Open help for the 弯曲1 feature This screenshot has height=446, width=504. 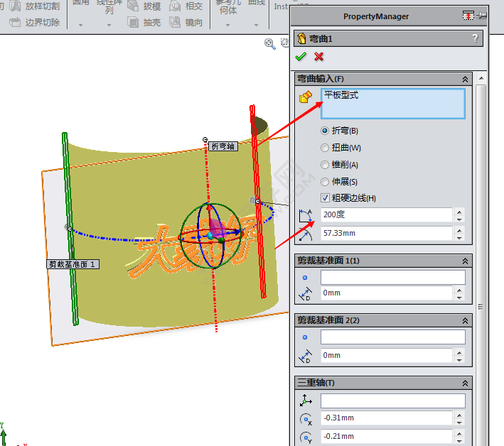pos(475,38)
